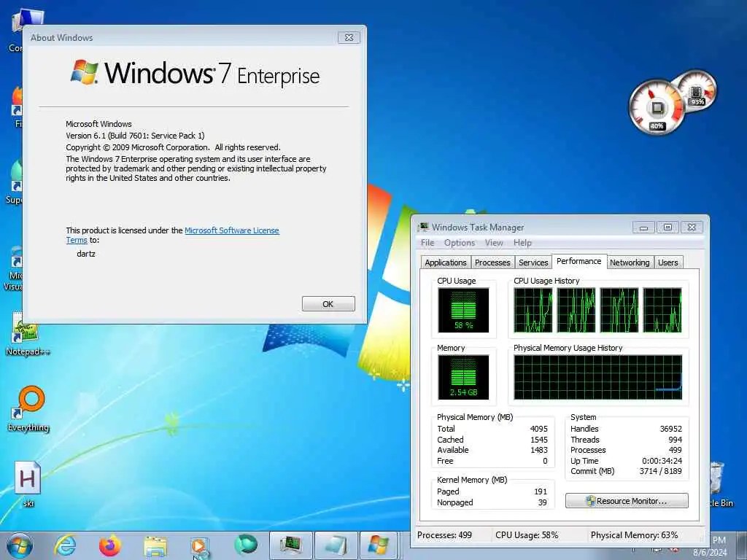747x560 pixels.
Task: Click the Memory 2.54 GB meter
Action: click(463, 377)
